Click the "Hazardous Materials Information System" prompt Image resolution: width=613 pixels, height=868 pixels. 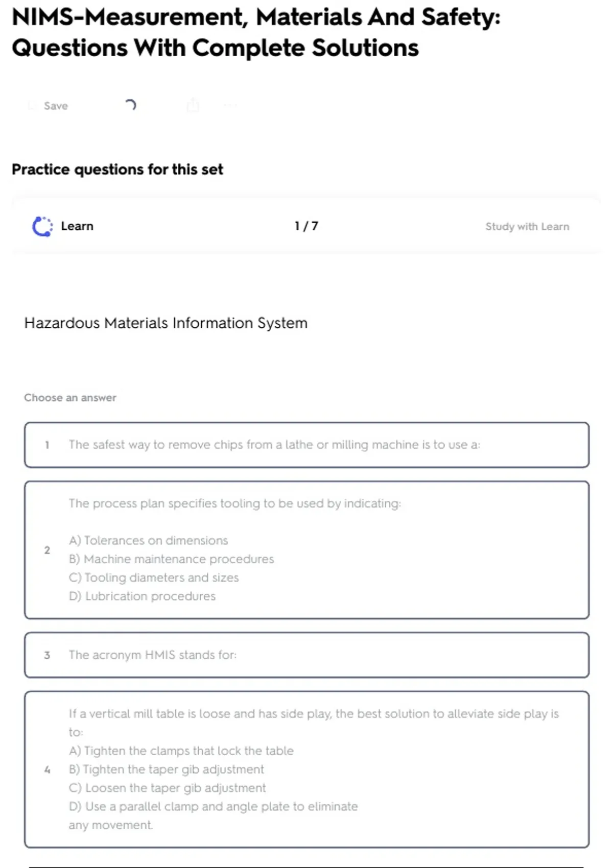(x=166, y=323)
